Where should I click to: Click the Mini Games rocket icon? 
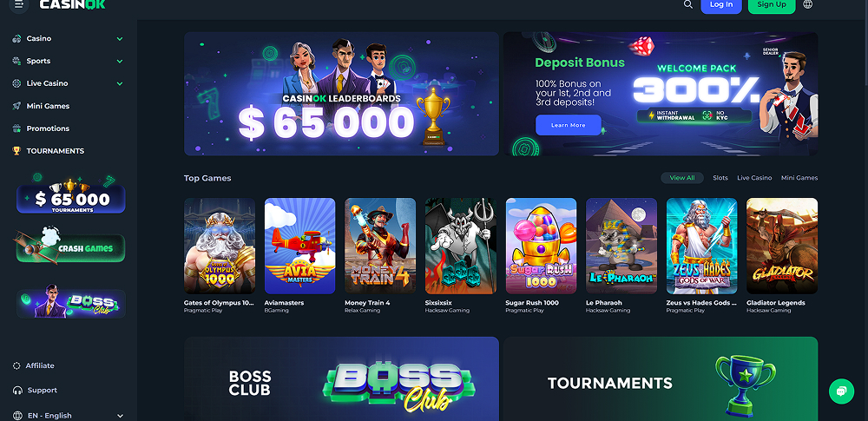(x=16, y=106)
